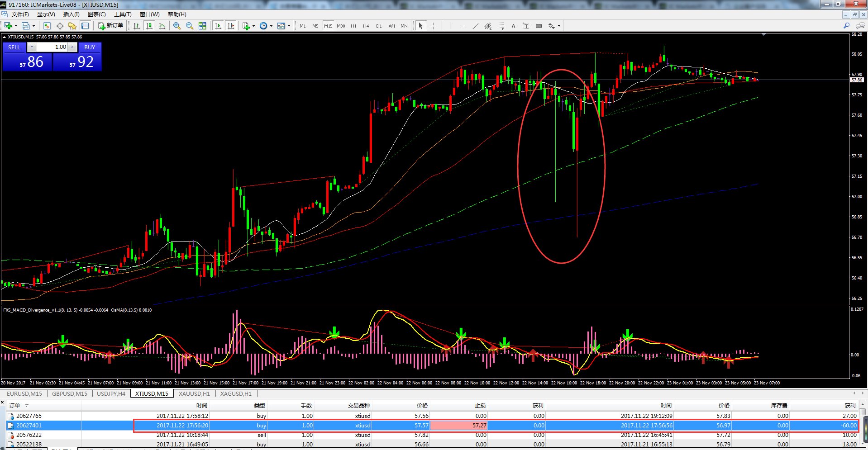Click the 新订单 new order button

point(111,26)
